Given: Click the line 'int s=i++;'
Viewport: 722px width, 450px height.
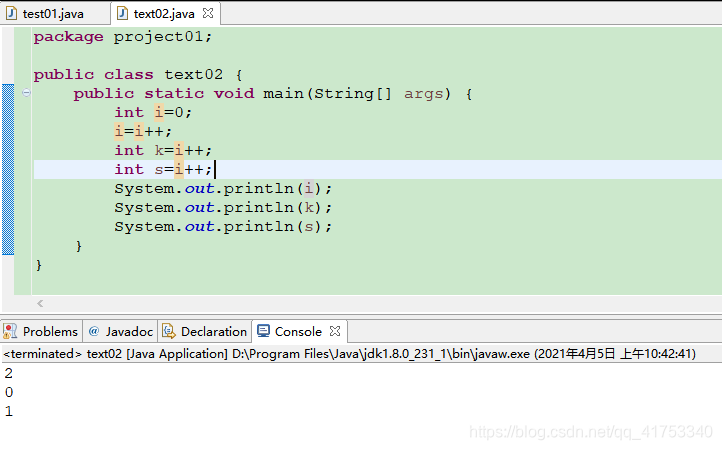Looking at the screenshot, I should pos(163,169).
